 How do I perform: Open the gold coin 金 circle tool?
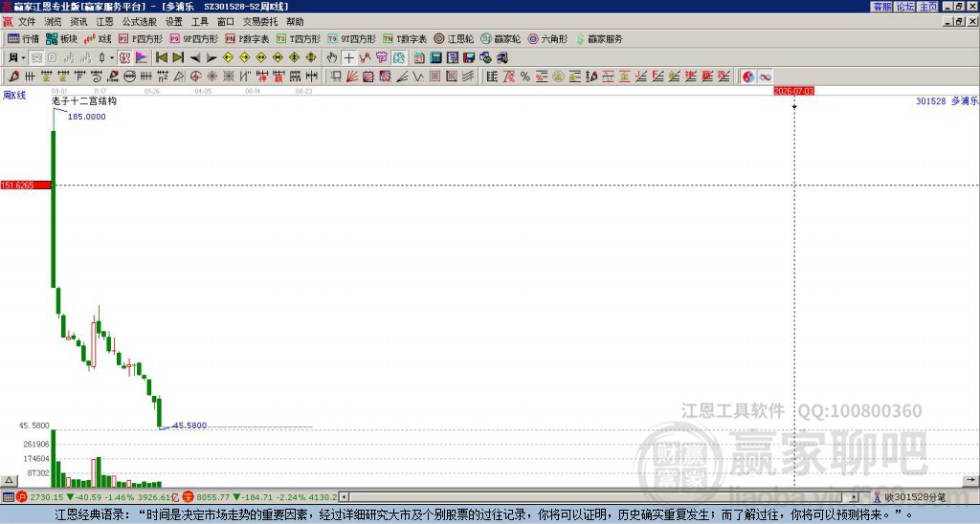(558, 76)
